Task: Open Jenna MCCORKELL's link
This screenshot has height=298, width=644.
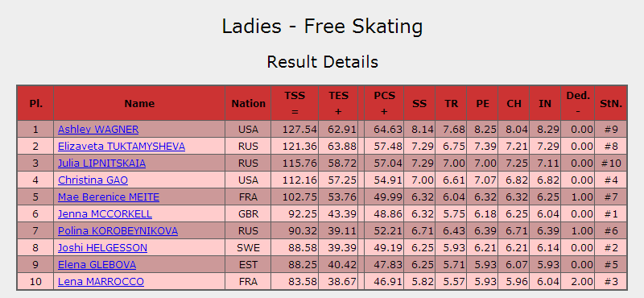Action: [x=105, y=214]
